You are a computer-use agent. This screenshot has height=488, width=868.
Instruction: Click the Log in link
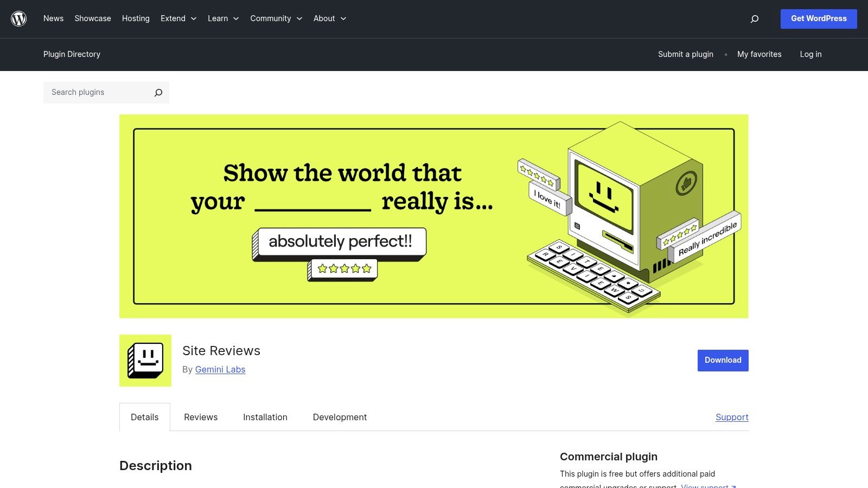[810, 54]
